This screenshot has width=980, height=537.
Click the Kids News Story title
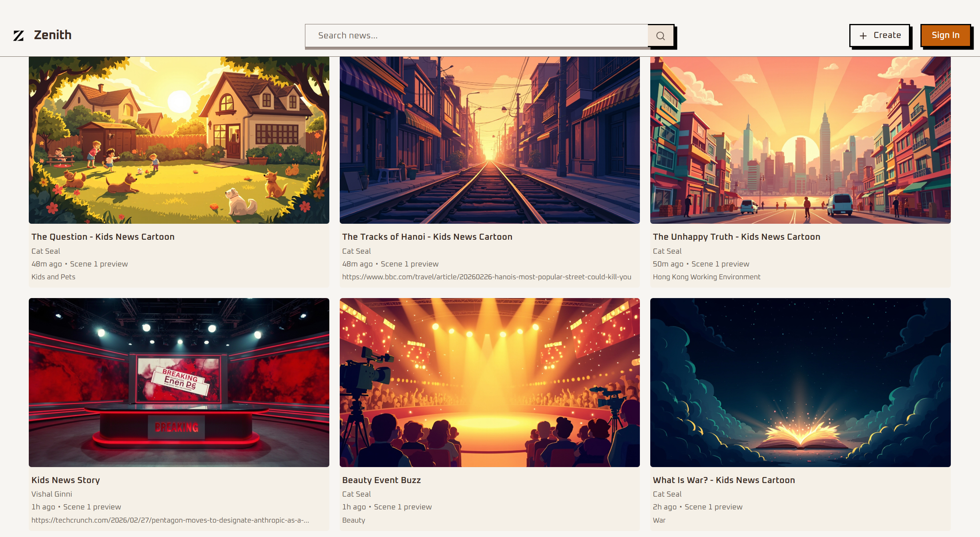click(x=66, y=480)
